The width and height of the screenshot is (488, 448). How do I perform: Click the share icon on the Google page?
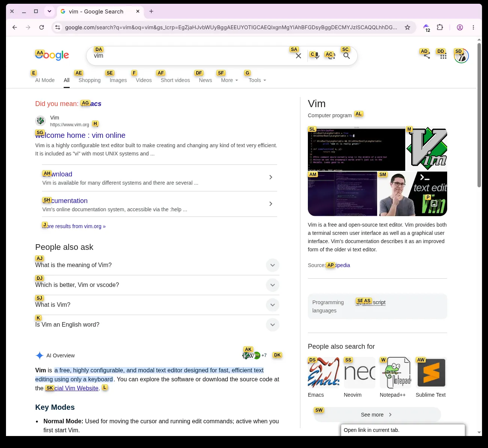[427, 56]
